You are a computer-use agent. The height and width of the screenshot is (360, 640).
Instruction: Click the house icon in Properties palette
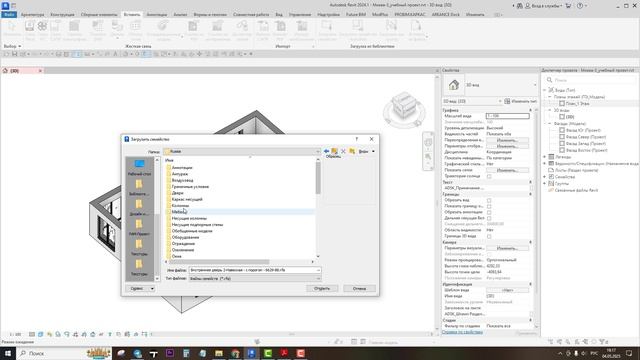click(x=453, y=85)
